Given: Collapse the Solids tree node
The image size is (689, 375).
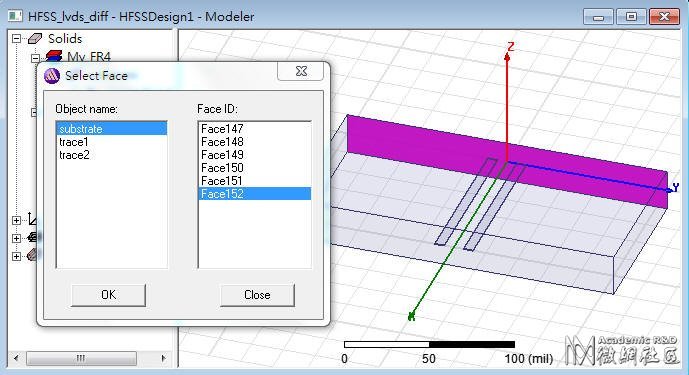Looking at the screenshot, I should 16,39.
